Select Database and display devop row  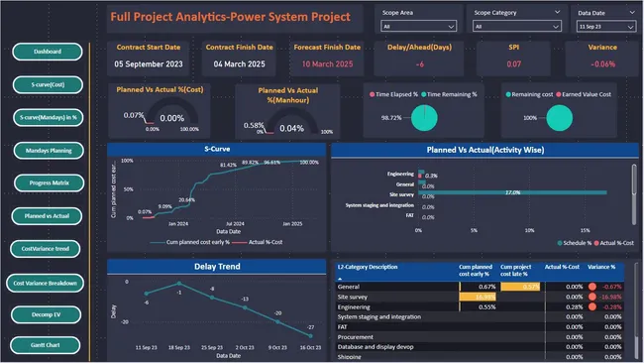tap(480, 346)
